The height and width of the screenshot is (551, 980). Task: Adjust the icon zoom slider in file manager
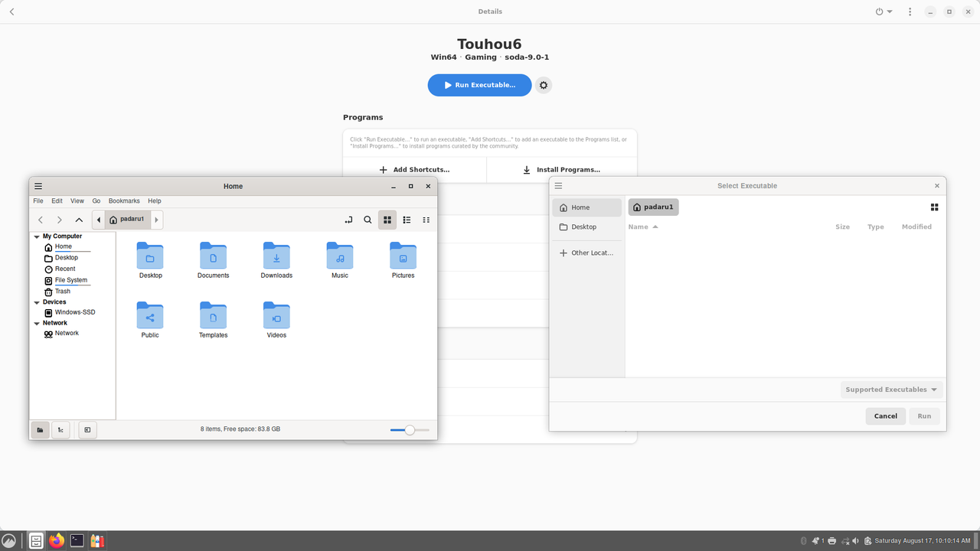[410, 430]
